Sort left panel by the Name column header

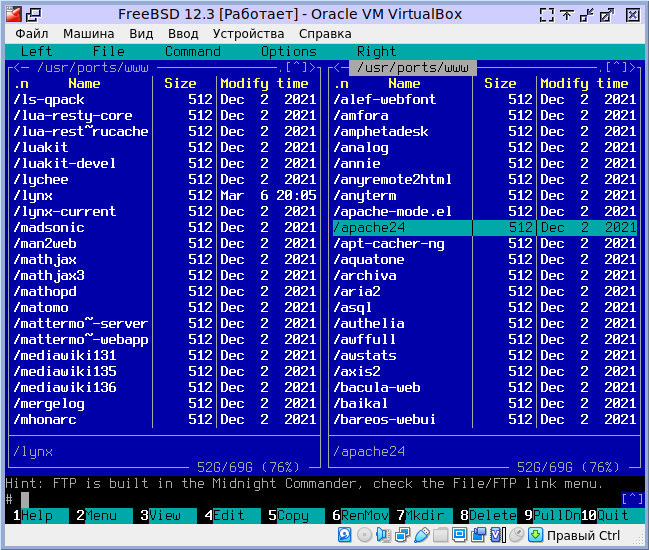pyautogui.click(x=84, y=84)
